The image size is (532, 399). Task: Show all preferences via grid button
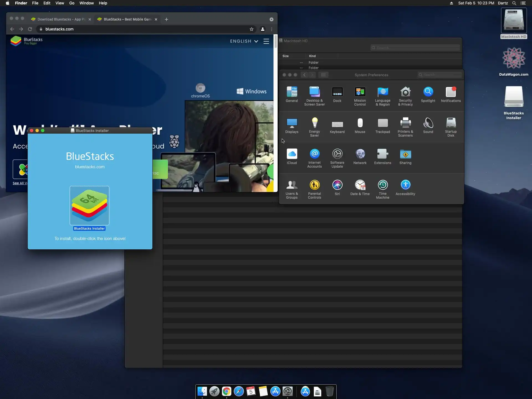coord(323,75)
